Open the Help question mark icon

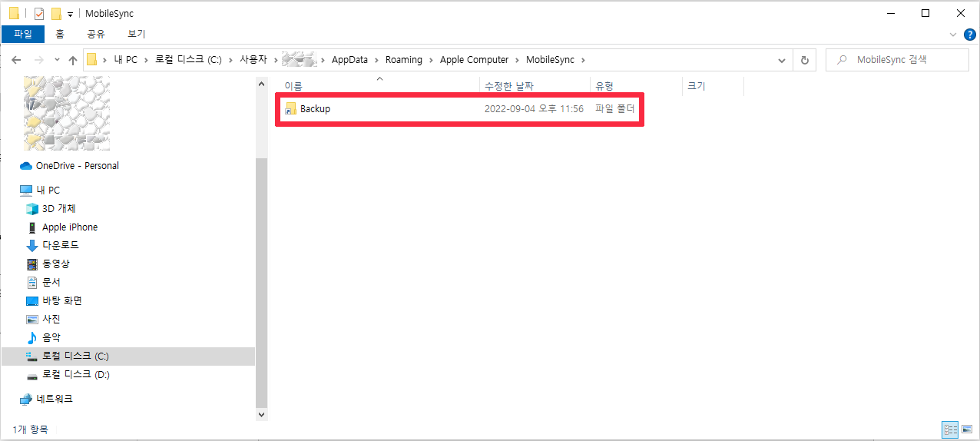[969, 35]
